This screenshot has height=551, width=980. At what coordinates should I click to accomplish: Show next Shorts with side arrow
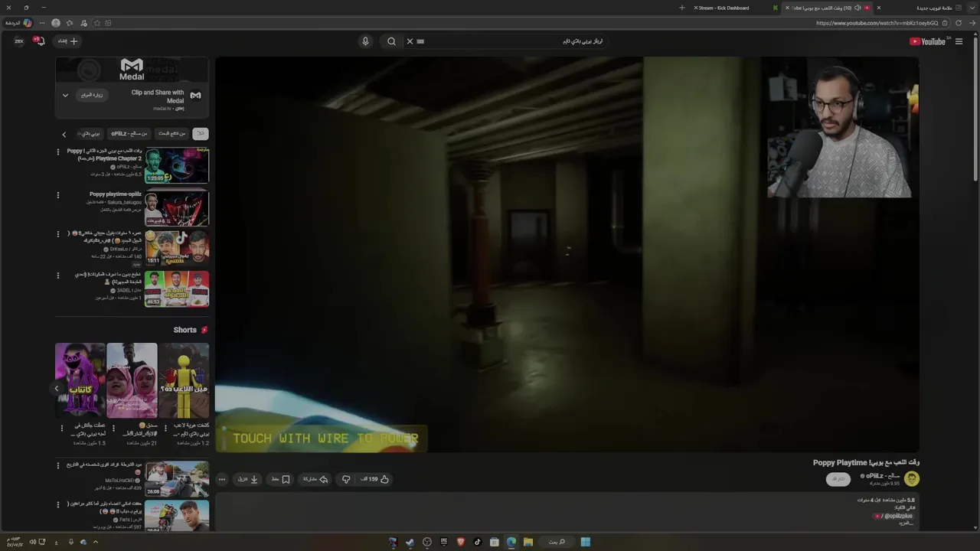click(56, 389)
